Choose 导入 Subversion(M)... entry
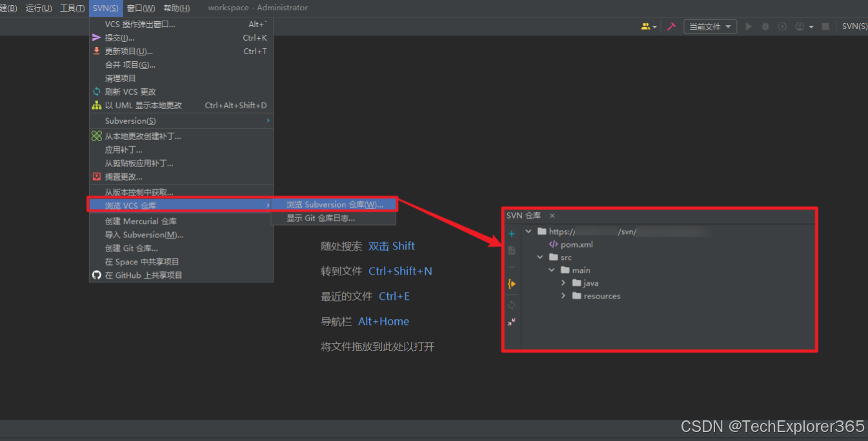Screen dimensions: 868x441 [181, 235]
